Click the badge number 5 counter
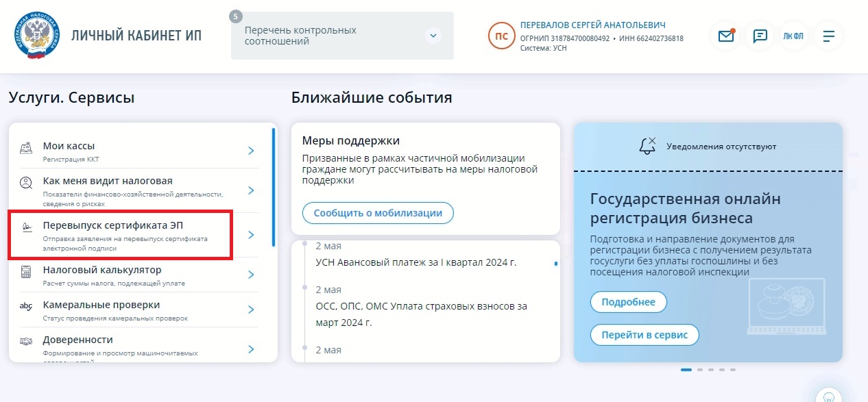 237,16
